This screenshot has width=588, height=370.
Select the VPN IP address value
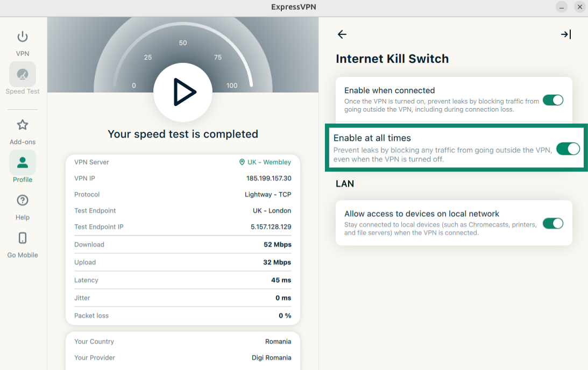268,179
